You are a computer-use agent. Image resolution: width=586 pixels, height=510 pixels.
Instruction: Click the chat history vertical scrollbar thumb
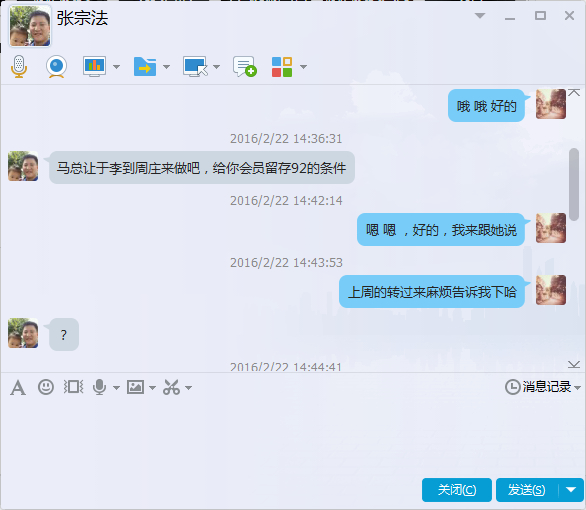[x=574, y=184]
